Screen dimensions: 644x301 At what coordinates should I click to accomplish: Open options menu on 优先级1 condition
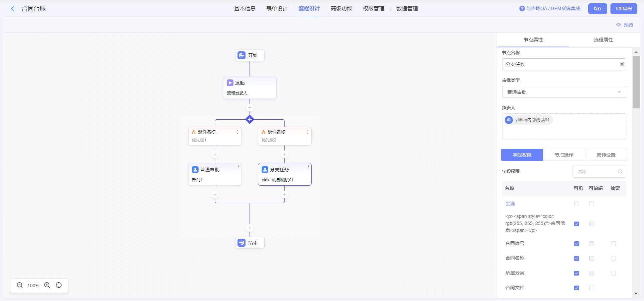pos(237,132)
